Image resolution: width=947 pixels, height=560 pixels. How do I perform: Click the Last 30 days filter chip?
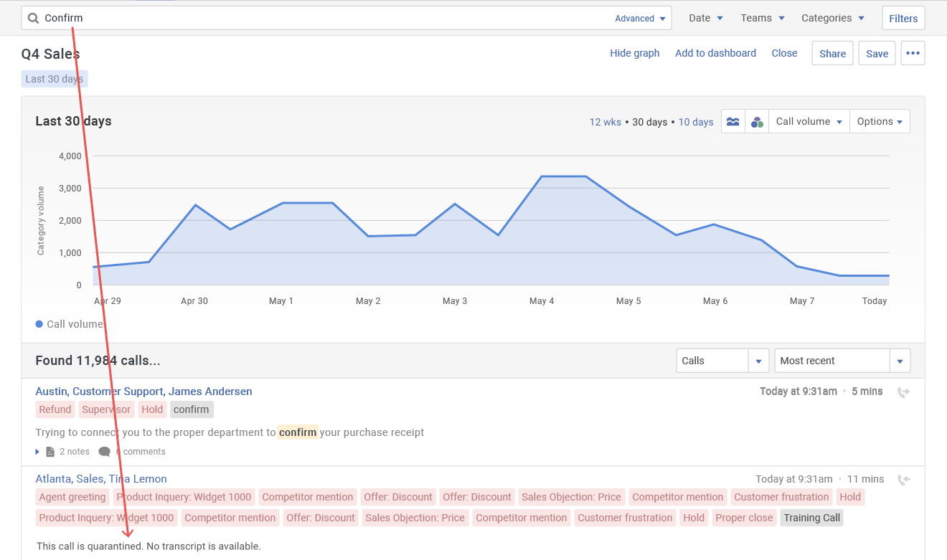55,79
